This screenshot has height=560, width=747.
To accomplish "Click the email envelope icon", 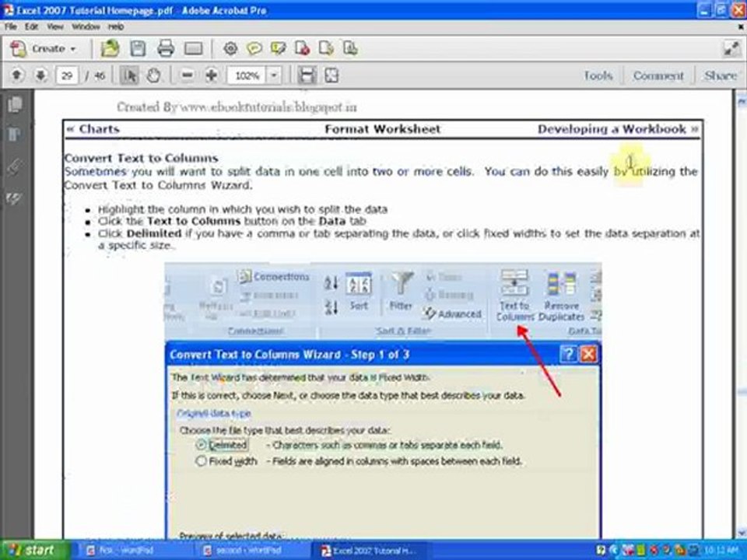I will (194, 48).
